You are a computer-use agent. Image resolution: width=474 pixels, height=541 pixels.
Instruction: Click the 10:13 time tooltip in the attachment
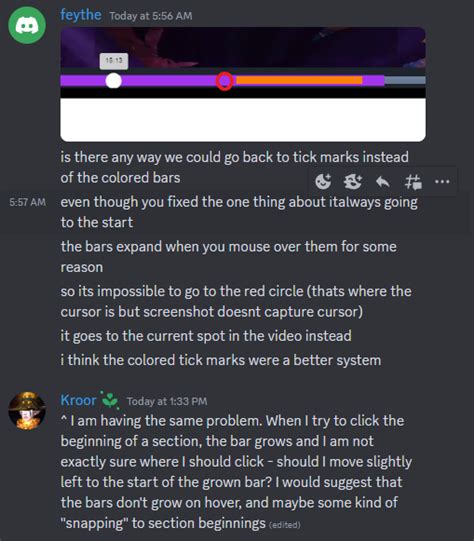click(x=114, y=61)
